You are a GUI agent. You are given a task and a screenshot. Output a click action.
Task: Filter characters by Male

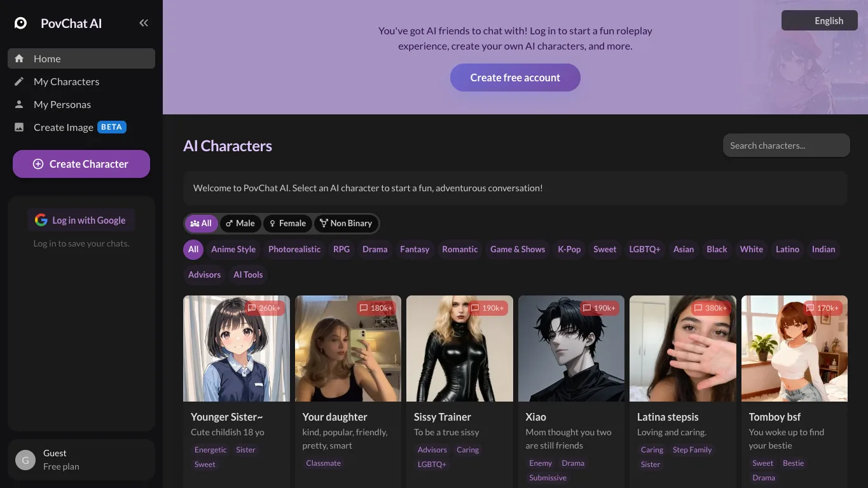[240, 224]
